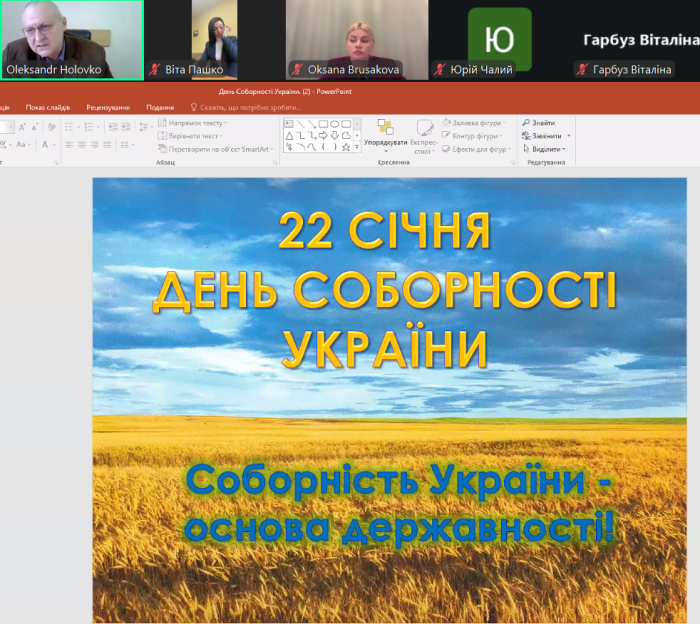This screenshot has height=624, width=700.
Task: Click the bulleted list icon
Action: point(70,127)
